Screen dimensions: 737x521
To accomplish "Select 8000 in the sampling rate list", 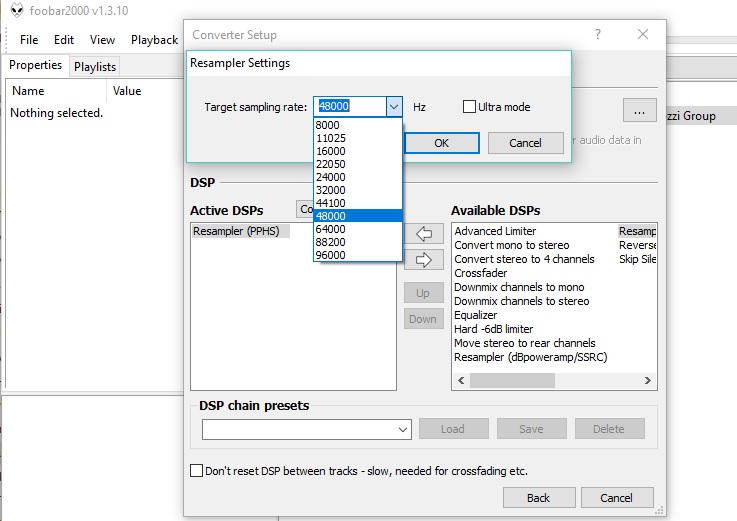I will pyautogui.click(x=357, y=125).
